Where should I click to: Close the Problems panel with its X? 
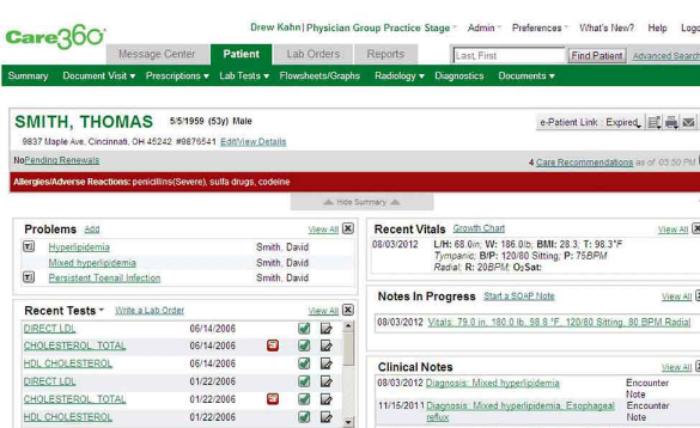[x=348, y=229]
